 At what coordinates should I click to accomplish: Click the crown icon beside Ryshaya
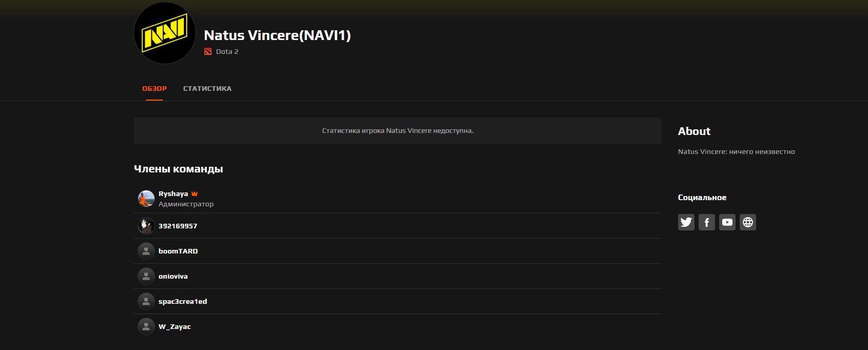(x=195, y=194)
